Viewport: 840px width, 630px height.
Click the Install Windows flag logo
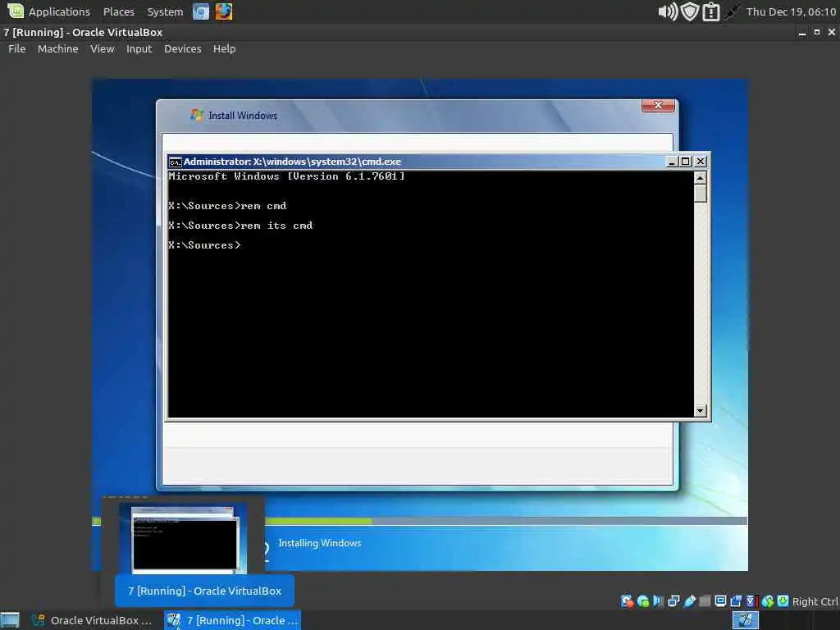click(x=197, y=115)
